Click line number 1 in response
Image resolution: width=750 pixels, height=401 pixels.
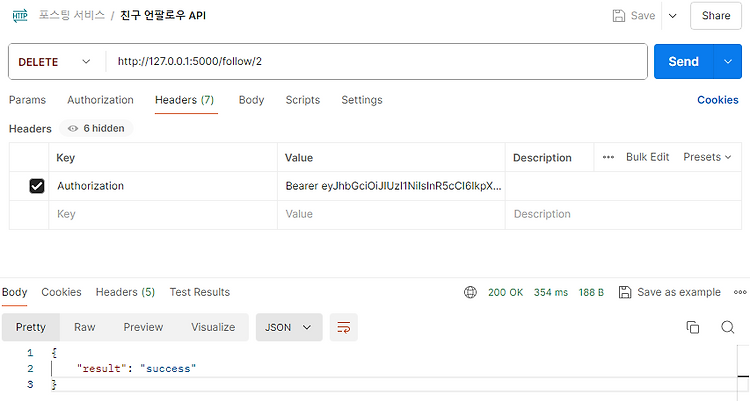point(30,353)
